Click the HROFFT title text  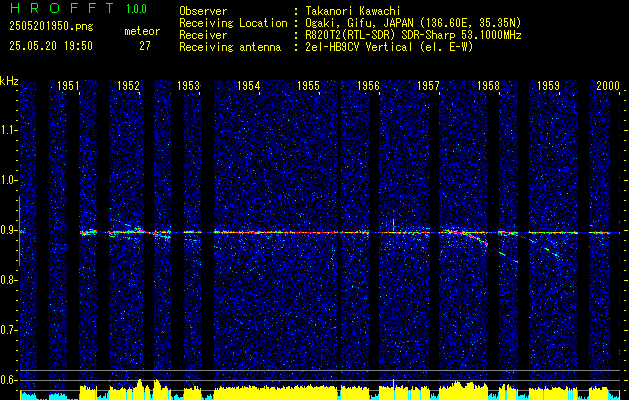tap(62, 8)
